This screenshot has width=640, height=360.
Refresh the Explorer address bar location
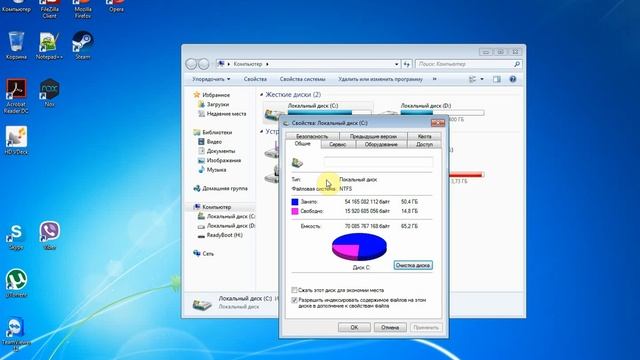coord(407,64)
